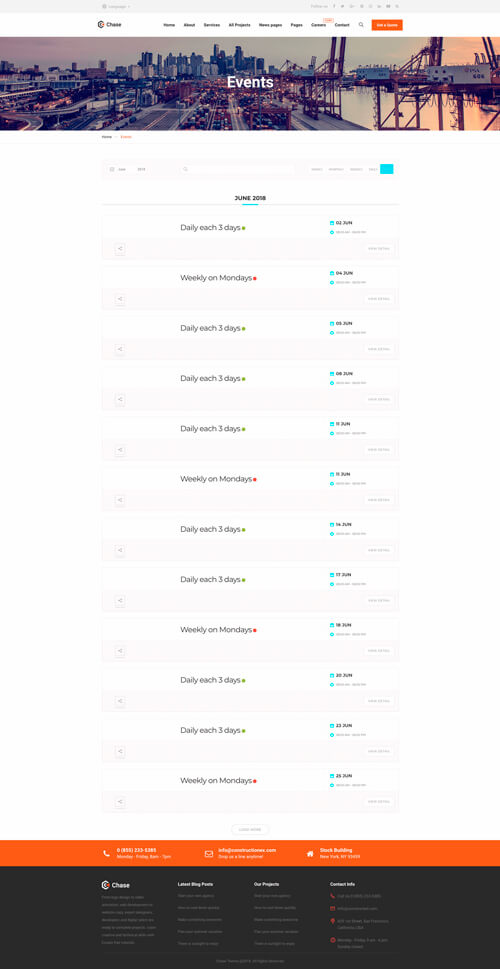
Task: Click the Facebook icon in the top bar
Action: click(334, 6)
